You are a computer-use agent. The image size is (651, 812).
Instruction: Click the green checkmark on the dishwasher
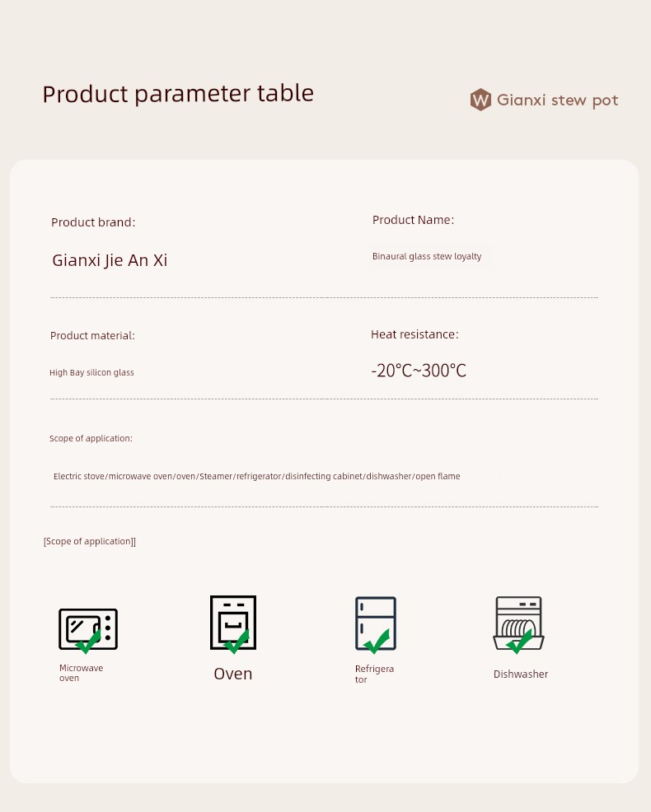tap(519, 642)
